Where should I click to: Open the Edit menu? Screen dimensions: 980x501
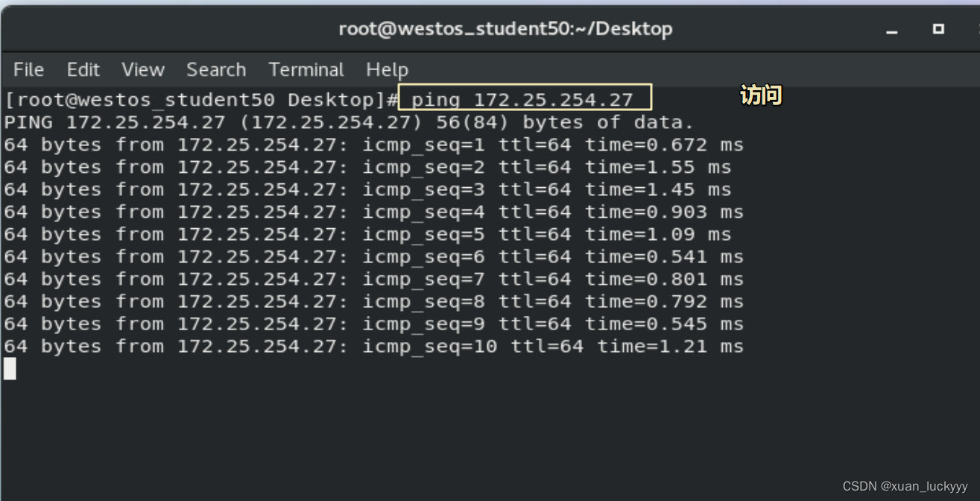click(83, 69)
